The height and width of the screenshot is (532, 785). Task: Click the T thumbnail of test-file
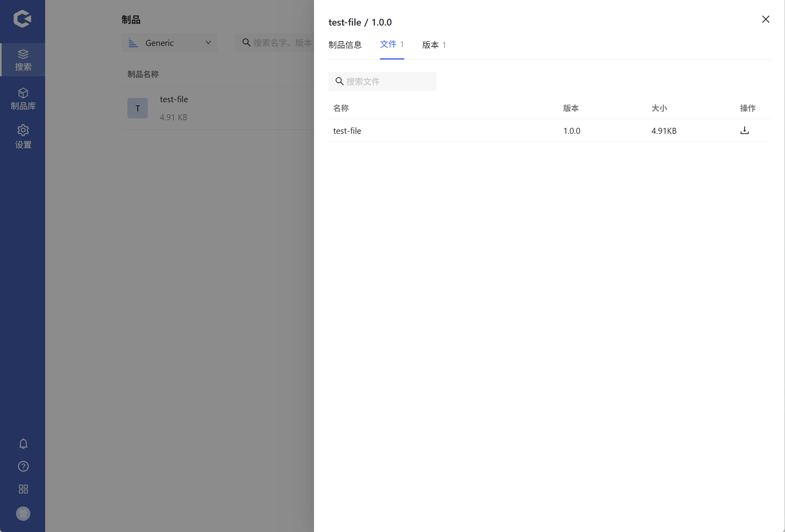pos(137,108)
